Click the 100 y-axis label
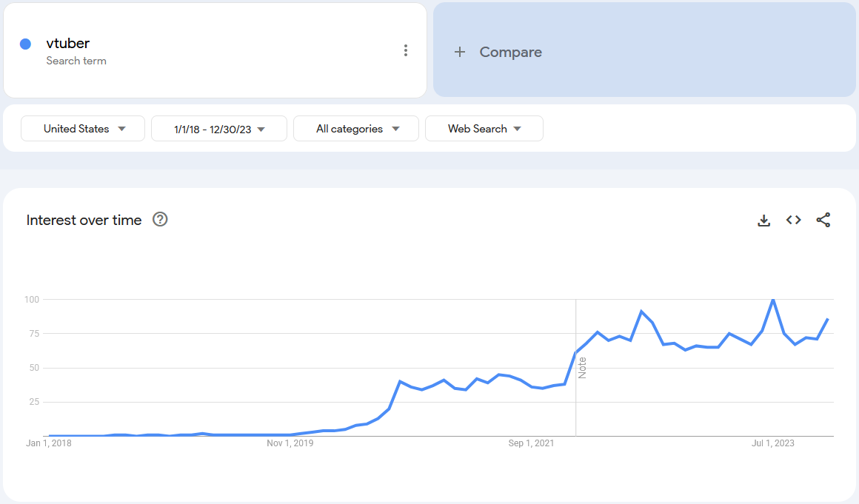859x504 pixels. (x=32, y=299)
